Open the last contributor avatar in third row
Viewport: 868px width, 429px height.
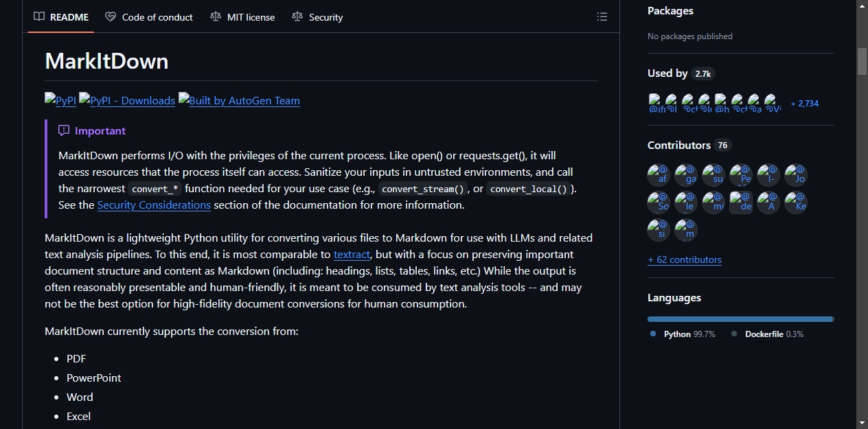(x=686, y=230)
